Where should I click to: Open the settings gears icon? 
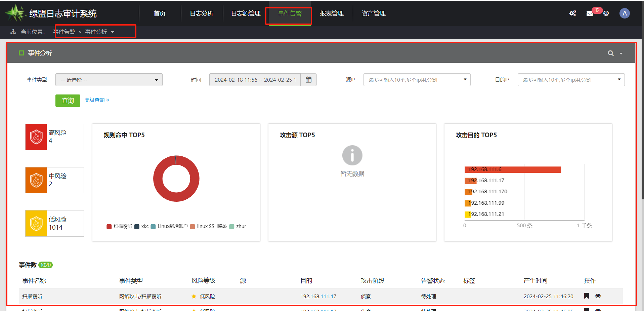572,13
